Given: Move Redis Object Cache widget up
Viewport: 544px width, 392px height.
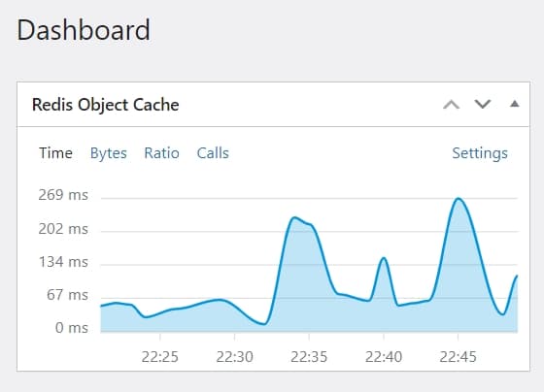Looking at the screenshot, I should [x=451, y=105].
